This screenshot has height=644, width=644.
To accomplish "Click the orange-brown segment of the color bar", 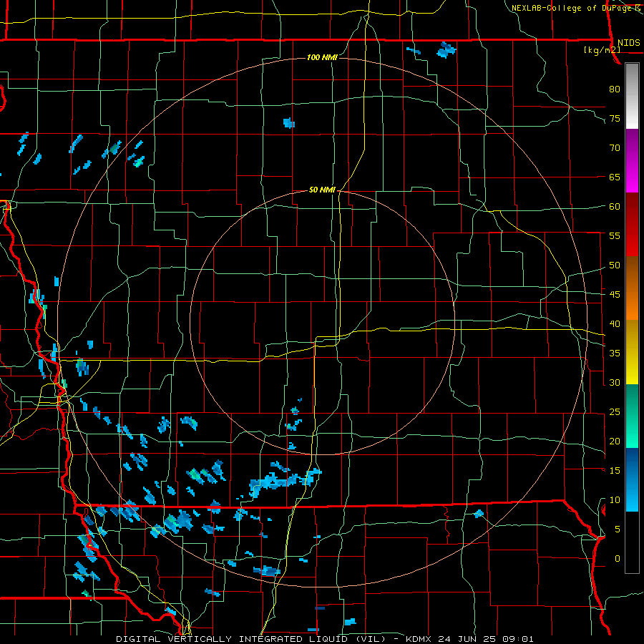I will pyautogui.click(x=632, y=288).
